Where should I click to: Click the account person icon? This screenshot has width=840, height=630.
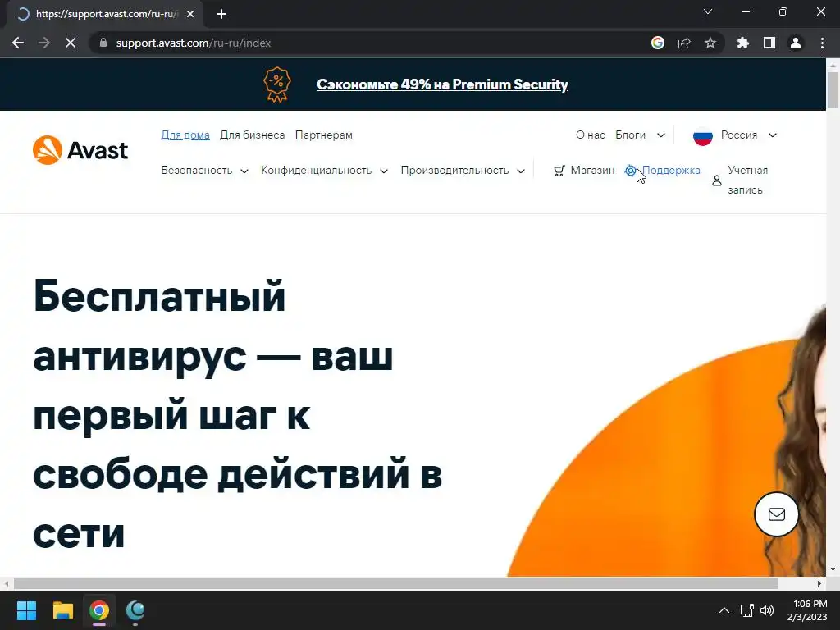tap(717, 180)
